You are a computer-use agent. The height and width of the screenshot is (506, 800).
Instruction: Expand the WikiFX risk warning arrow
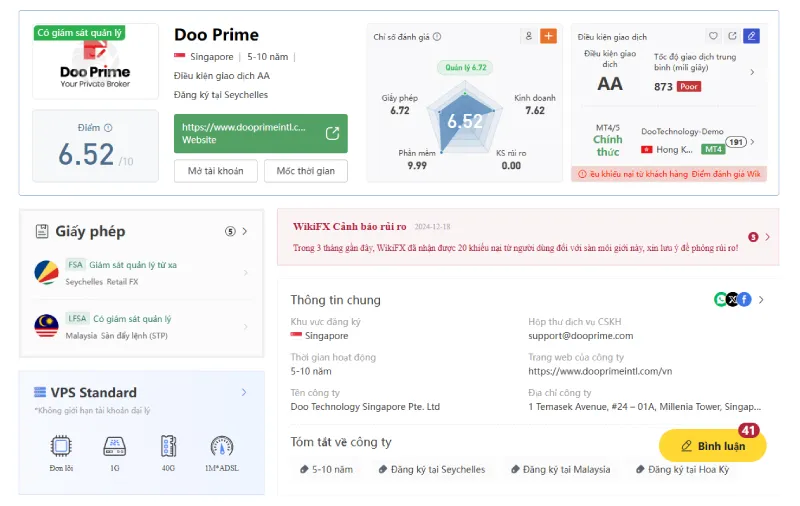(x=767, y=237)
